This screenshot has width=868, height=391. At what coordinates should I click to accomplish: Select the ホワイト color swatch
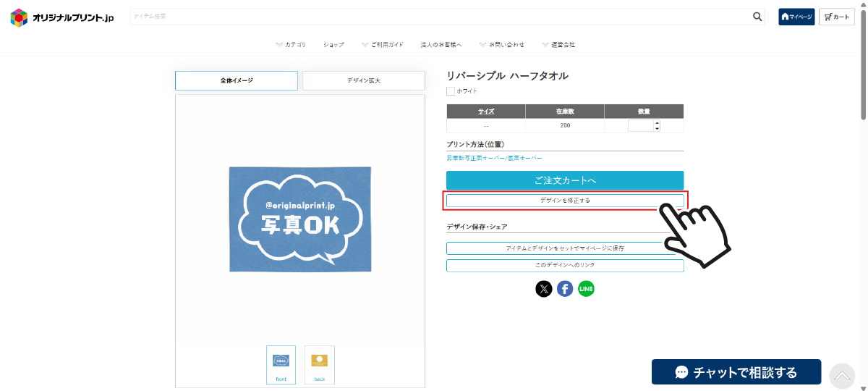coord(451,91)
